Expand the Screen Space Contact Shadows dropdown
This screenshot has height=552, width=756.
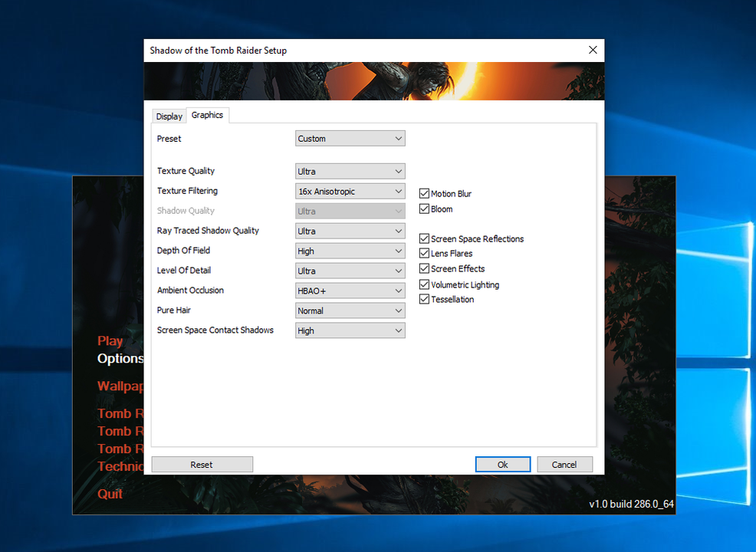pos(350,330)
